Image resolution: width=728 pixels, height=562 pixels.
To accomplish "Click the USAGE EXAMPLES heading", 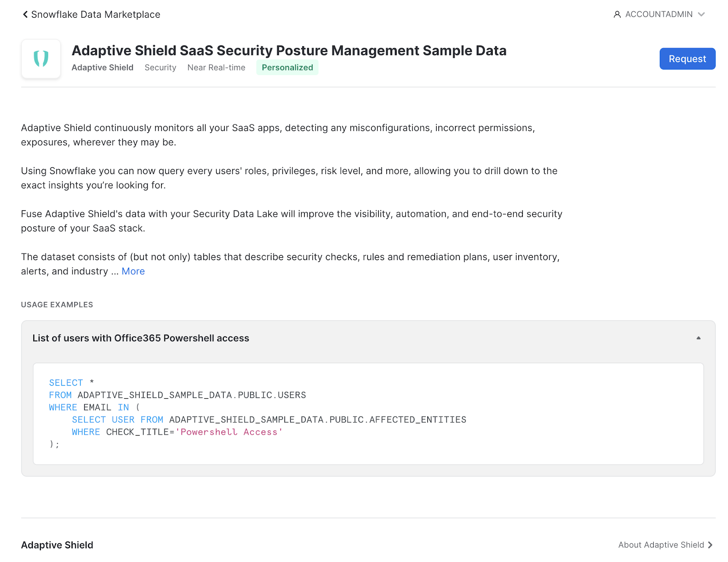I will click(x=57, y=305).
